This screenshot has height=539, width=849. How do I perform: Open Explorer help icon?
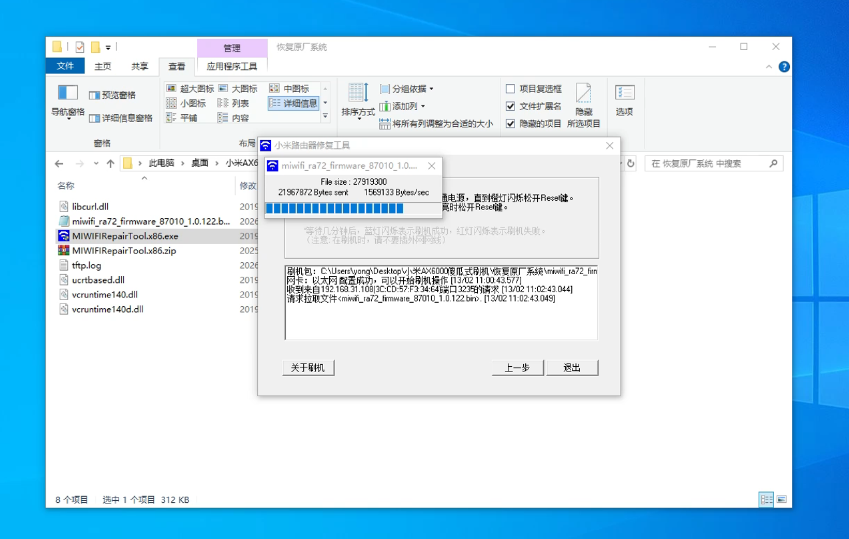tap(784, 67)
